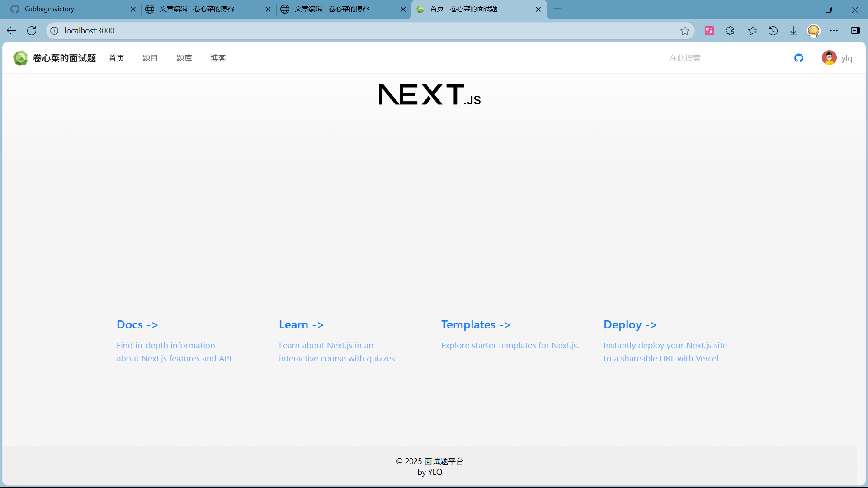Bookmark this page with the star icon

(x=685, y=31)
